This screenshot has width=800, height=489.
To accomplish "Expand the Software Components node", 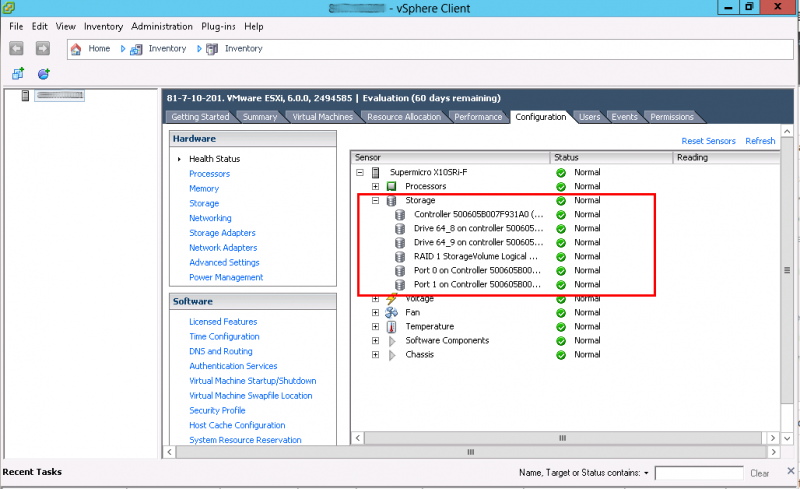I will pyautogui.click(x=376, y=340).
